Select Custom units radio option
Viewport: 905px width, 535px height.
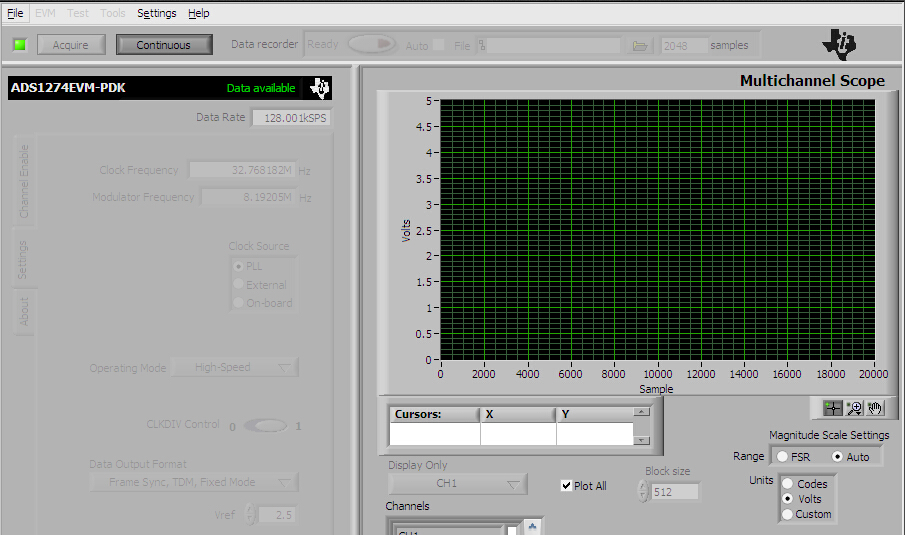point(787,514)
